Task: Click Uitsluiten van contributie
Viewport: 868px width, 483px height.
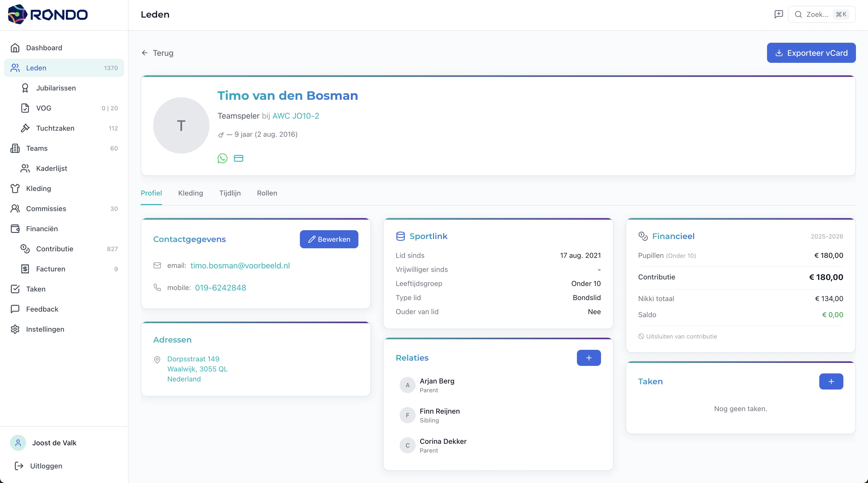Action: 681,336
